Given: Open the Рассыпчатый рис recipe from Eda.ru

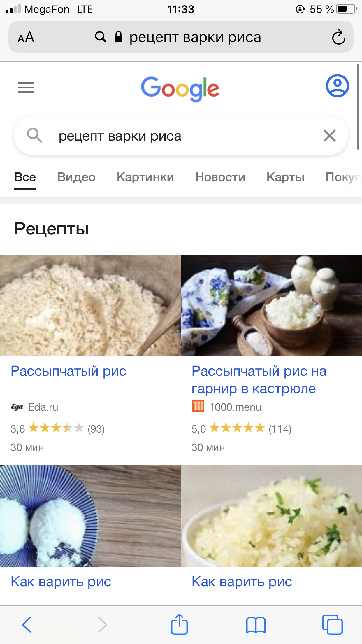Looking at the screenshot, I should [x=68, y=371].
